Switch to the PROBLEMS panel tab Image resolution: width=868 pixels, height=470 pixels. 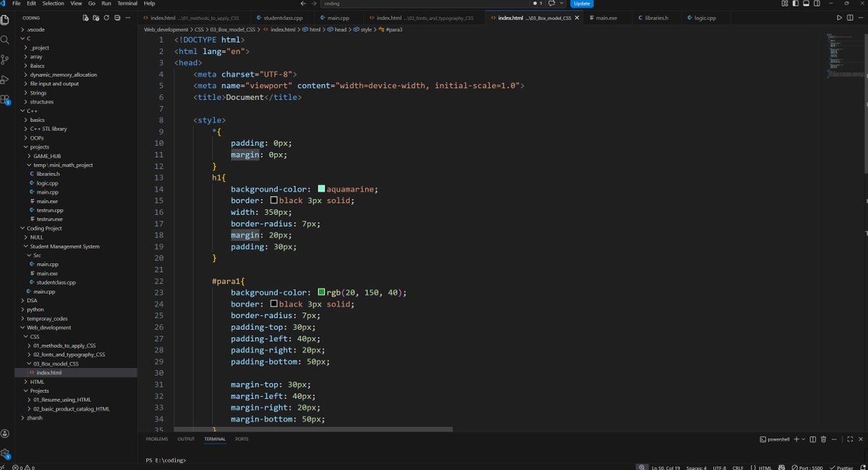coord(156,439)
